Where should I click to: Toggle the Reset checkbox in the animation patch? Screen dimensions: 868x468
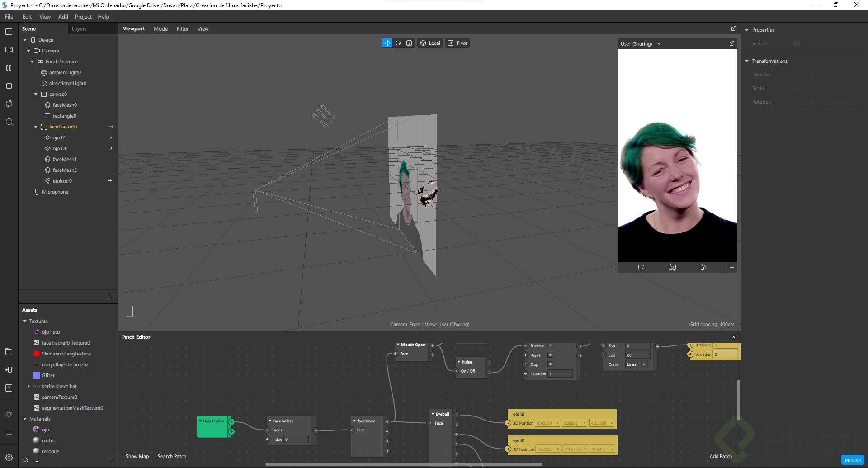[x=550, y=355]
